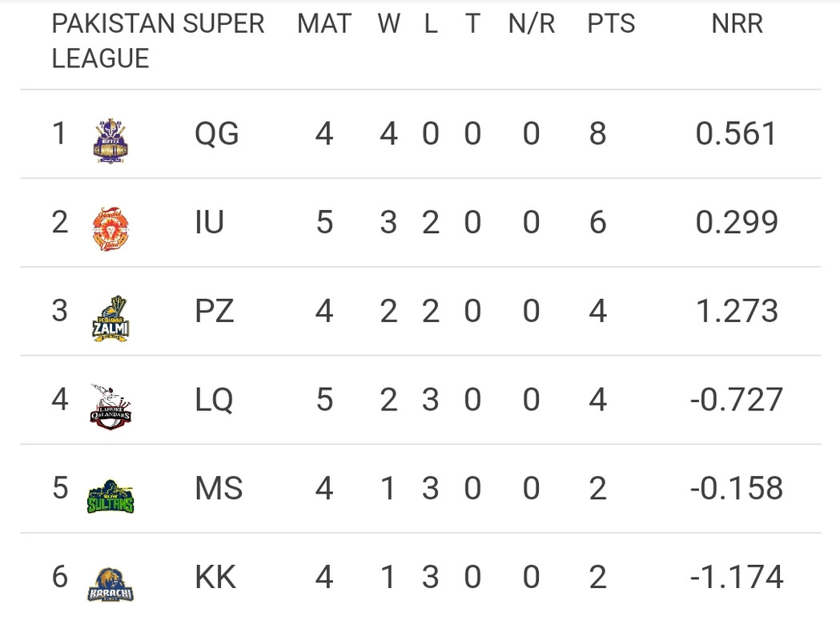This screenshot has width=840, height=641.
Task: Click the Karachi Kings logo
Action: click(x=111, y=584)
